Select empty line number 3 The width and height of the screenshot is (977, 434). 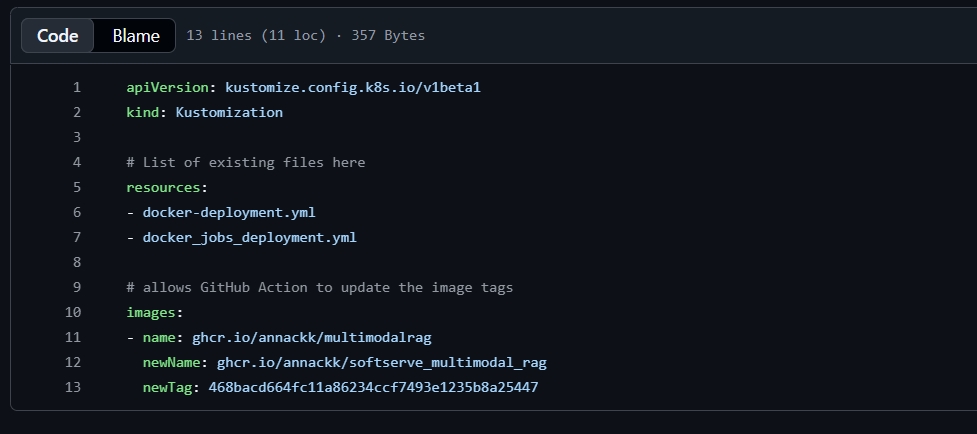pyautogui.click(x=76, y=137)
